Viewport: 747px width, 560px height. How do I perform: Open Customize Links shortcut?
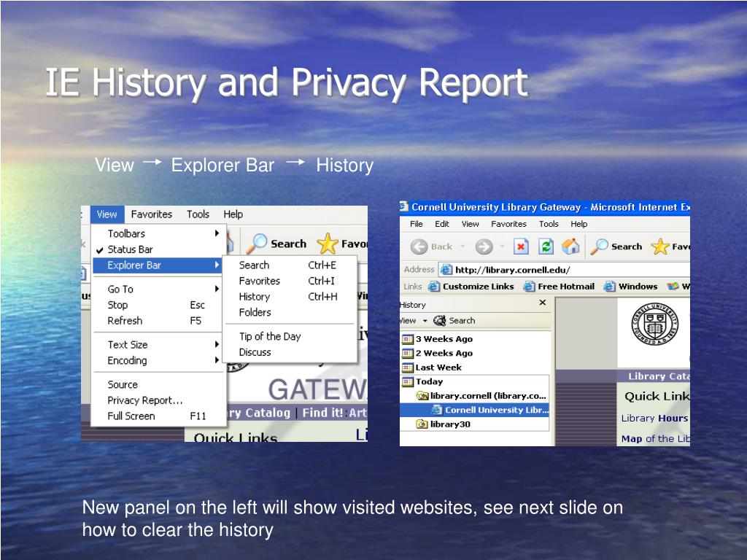(x=471, y=286)
